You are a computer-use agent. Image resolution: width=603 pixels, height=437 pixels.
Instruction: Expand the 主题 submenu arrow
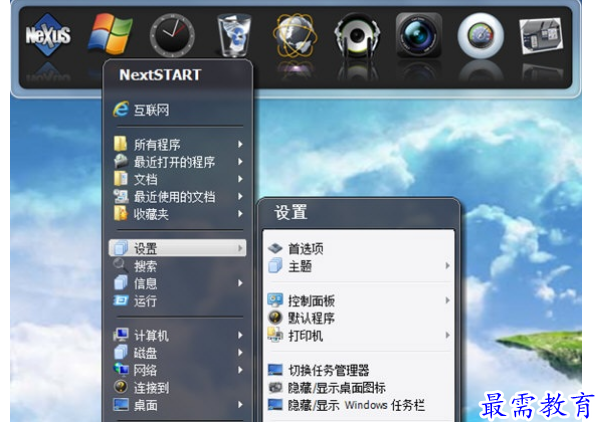point(448,265)
